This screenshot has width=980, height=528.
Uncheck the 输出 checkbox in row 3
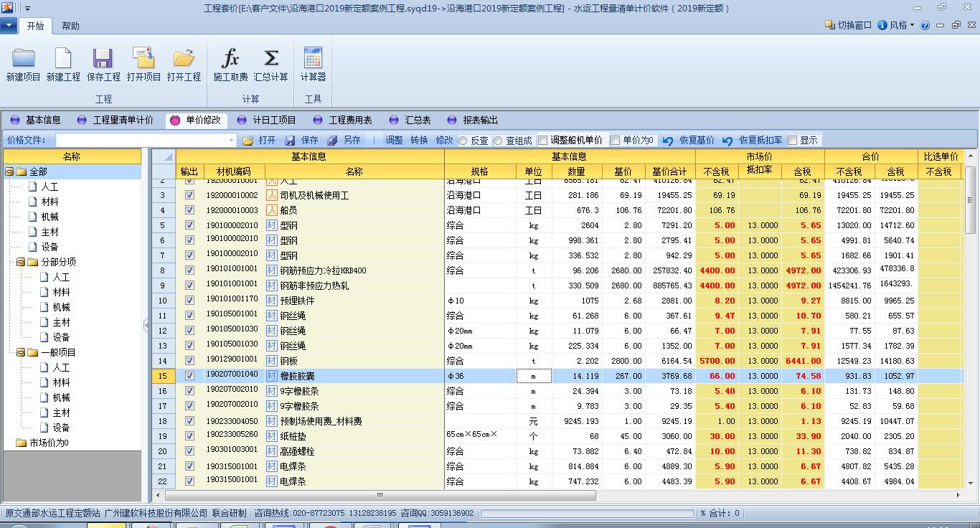189,195
